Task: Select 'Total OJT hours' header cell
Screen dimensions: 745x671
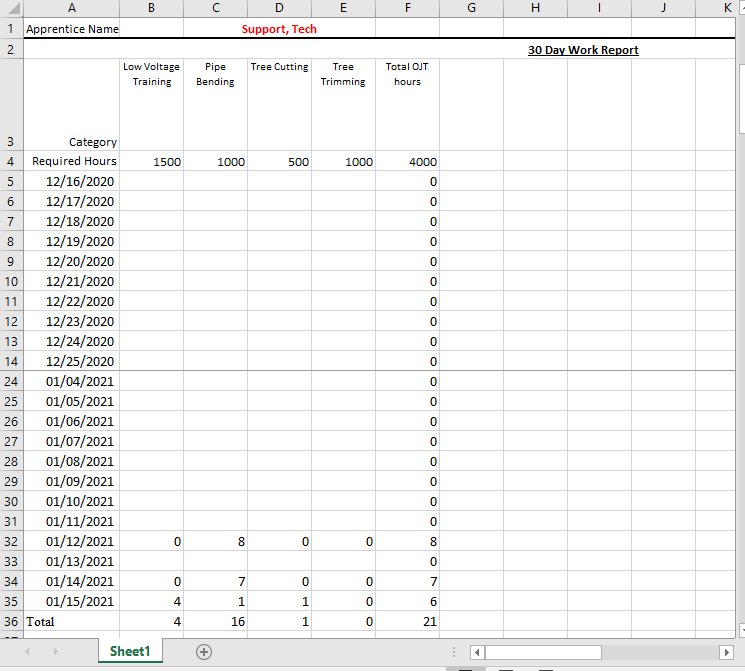Action: (408, 105)
